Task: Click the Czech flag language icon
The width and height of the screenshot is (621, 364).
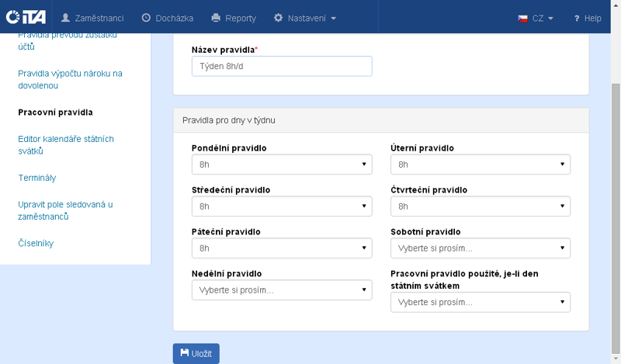Action: (523, 18)
